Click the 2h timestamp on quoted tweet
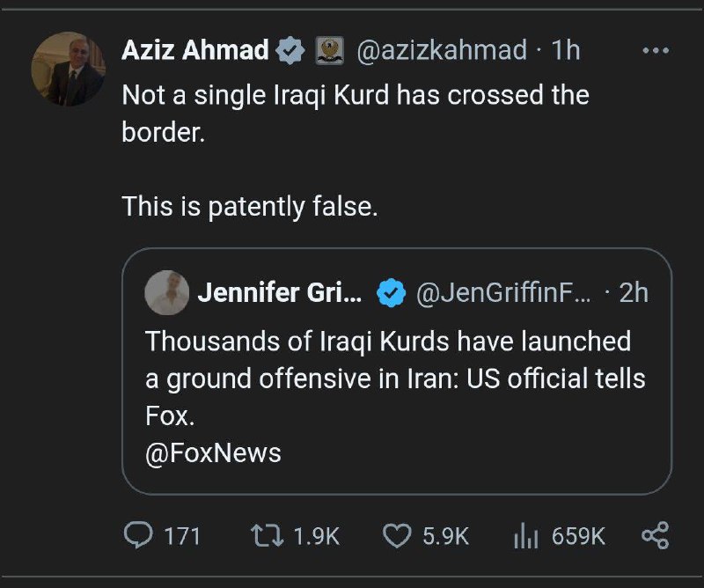The width and height of the screenshot is (704, 588). coord(634,292)
